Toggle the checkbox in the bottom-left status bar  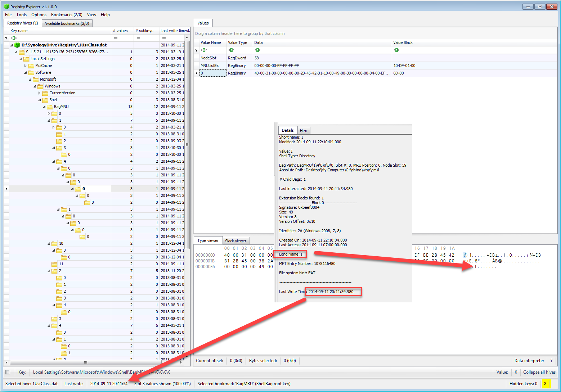(x=8, y=372)
